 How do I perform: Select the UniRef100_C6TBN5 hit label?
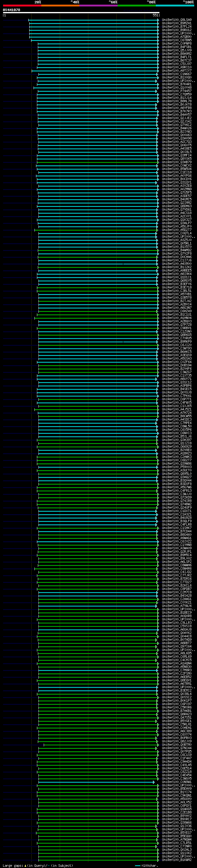(x=176, y=40)
